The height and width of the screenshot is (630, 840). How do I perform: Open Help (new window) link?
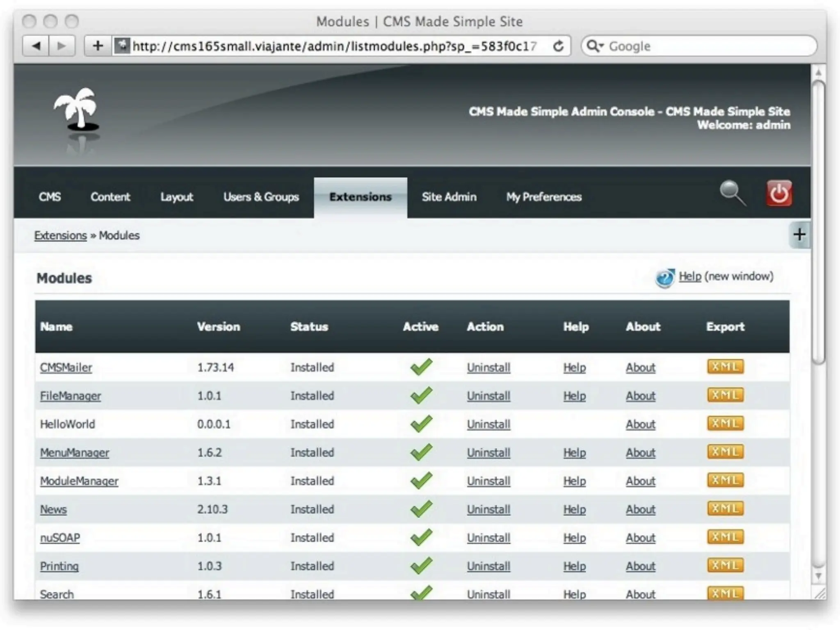(x=690, y=276)
